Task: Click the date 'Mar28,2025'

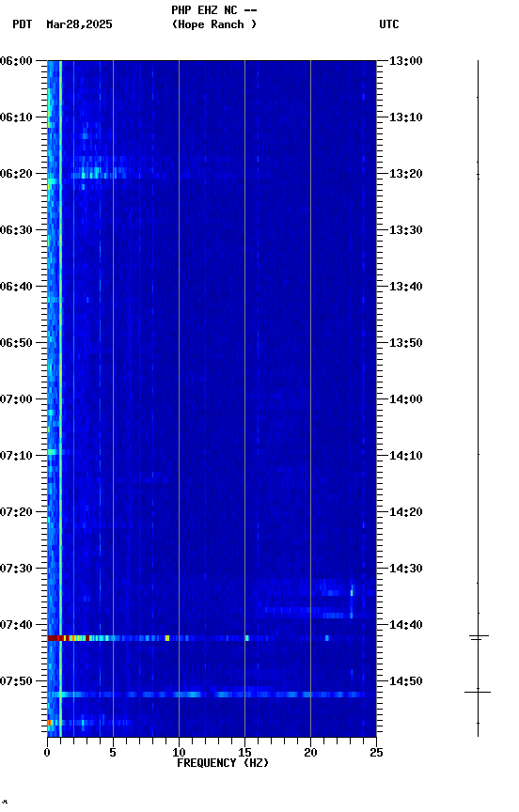Action: coord(79,24)
